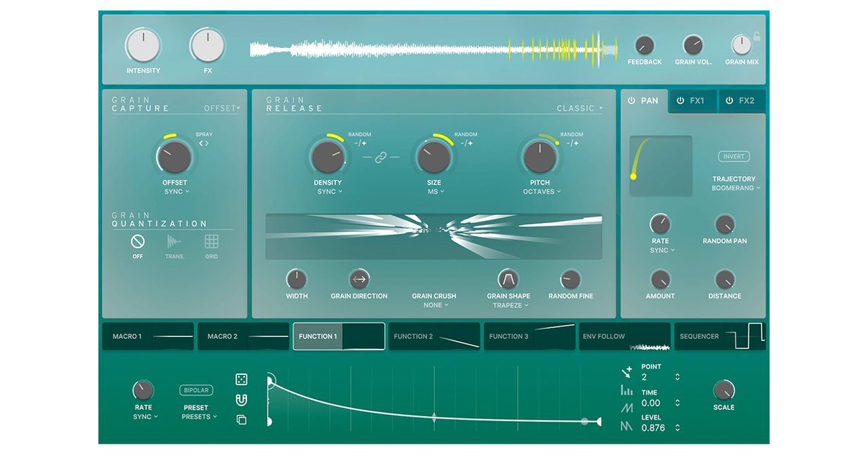The image size is (868, 461).
Task: Open the function Rate Sync dropdown
Action: [145, 416]
